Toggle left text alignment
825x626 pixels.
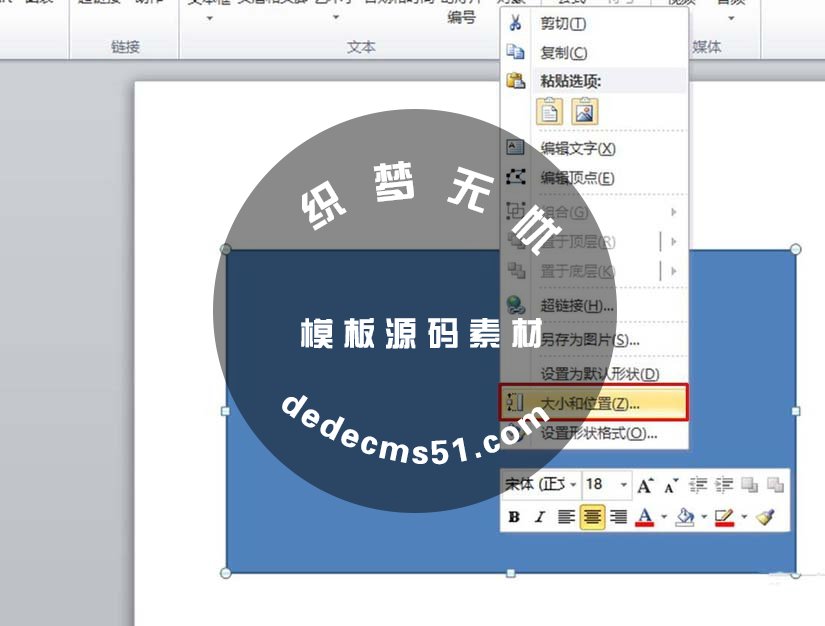click(x=565, y=516)
